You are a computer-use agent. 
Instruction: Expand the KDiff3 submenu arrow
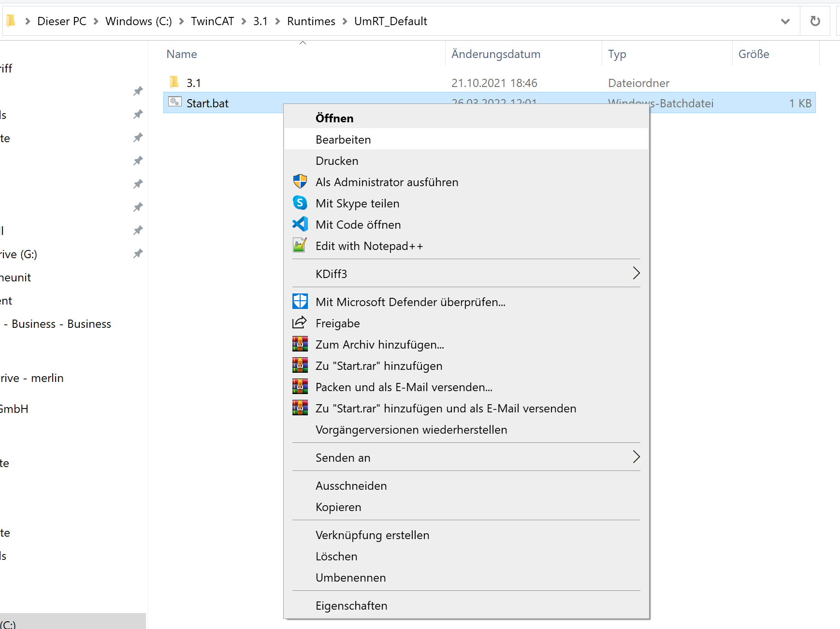pyautogui.click(x=637, y=273)
